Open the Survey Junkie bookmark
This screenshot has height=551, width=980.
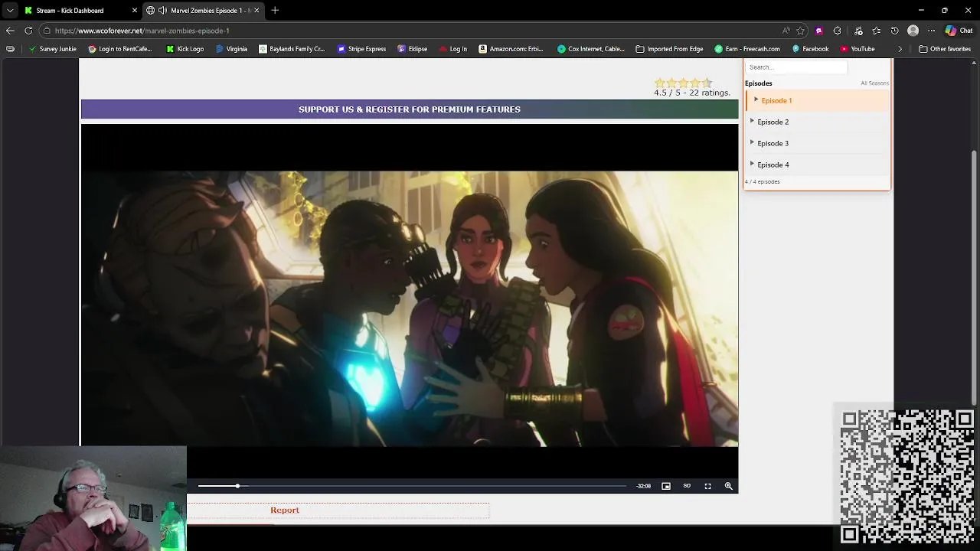pos(52,49)
